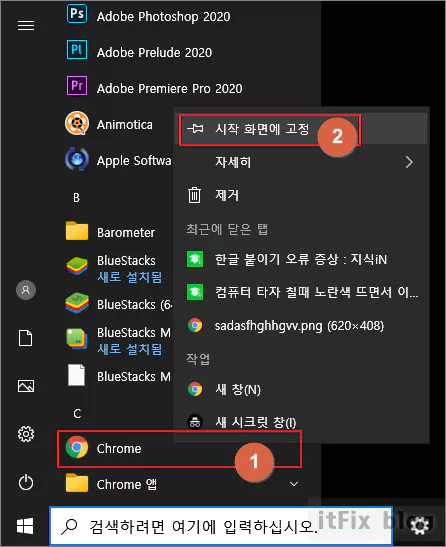Launch Adobe Prelude 2020 icon
The height and width of the screenshot is (547, 446).
77,50
